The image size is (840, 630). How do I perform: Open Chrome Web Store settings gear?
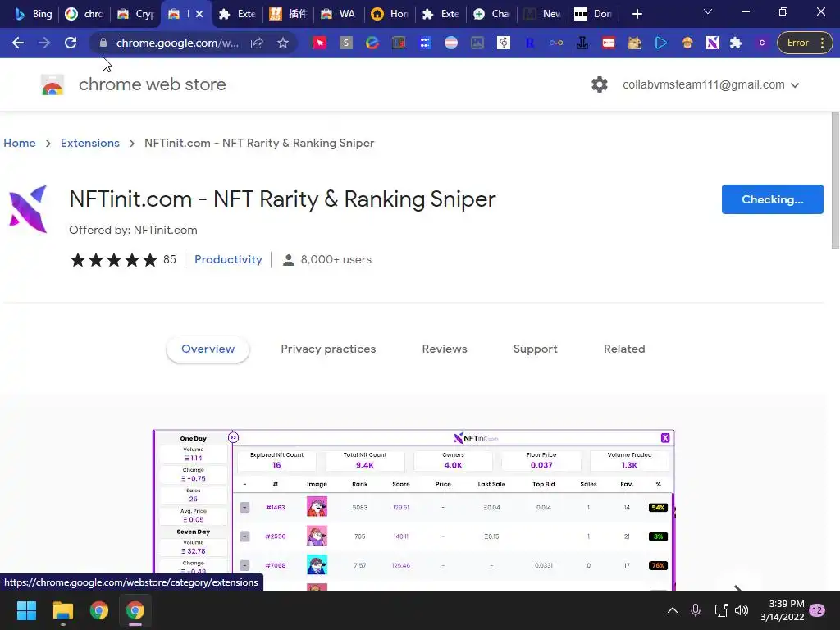[600, 84]
